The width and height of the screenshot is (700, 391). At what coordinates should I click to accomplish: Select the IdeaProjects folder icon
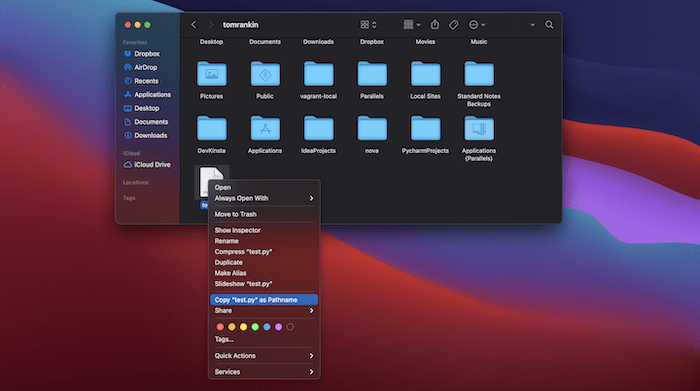(319, 129)
